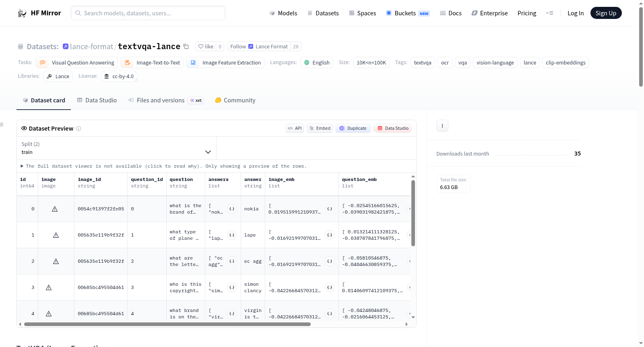Open the Files and versions tab

166,100
